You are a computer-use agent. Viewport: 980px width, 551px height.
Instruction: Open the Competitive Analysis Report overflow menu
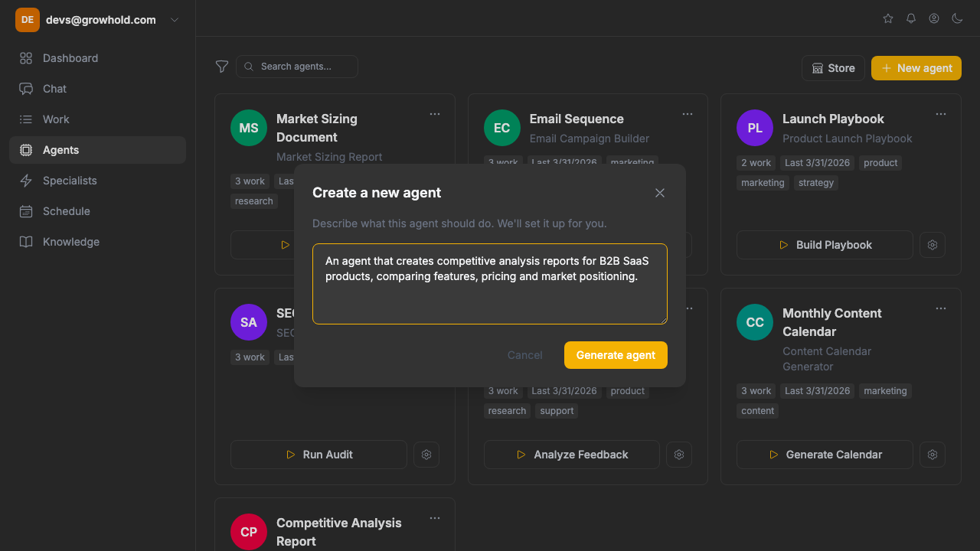435,517
